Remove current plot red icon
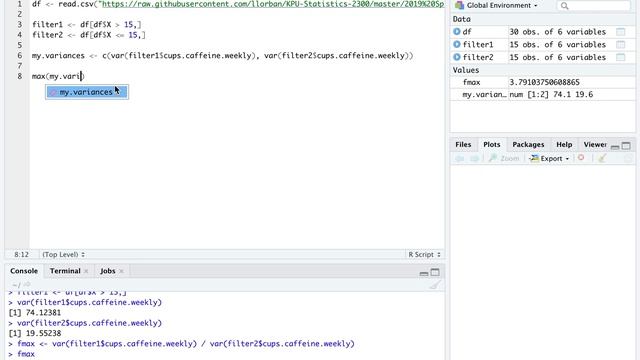 pos(581,158)
